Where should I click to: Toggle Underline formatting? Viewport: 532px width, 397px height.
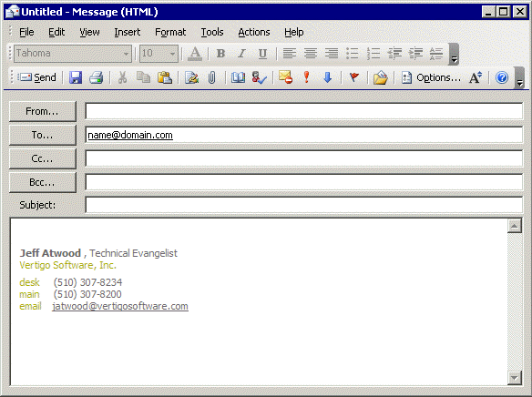[x=262, y=53]
